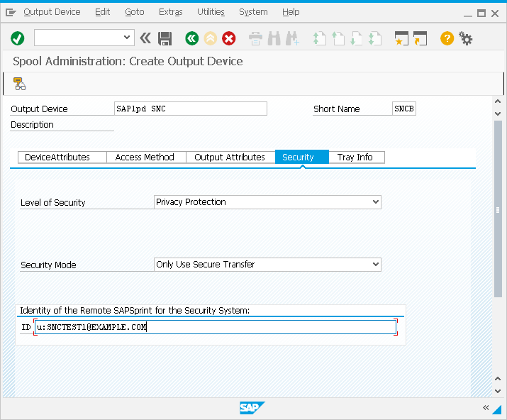
Task: Click the SAP logo in the status bar
Action: tap(252, 408)
